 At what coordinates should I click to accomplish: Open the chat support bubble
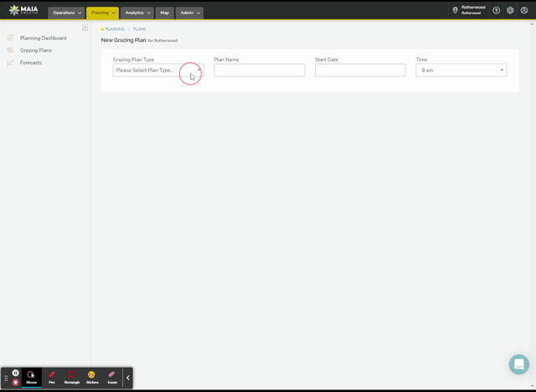coord(519,364)
